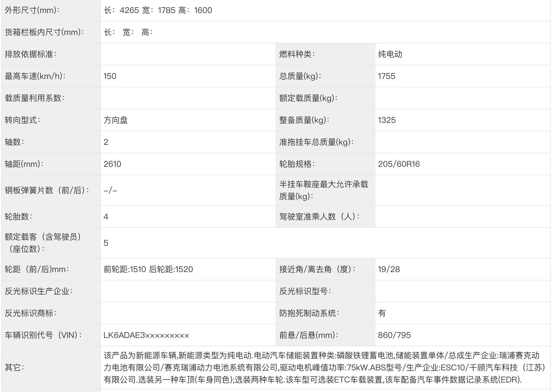
Task: Select tire count value 4
Action: coord(106,217)
